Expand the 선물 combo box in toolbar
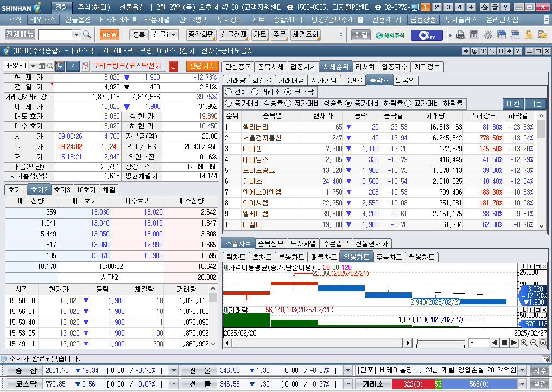The height and width of the screenshot is (392, 552). 174,35
